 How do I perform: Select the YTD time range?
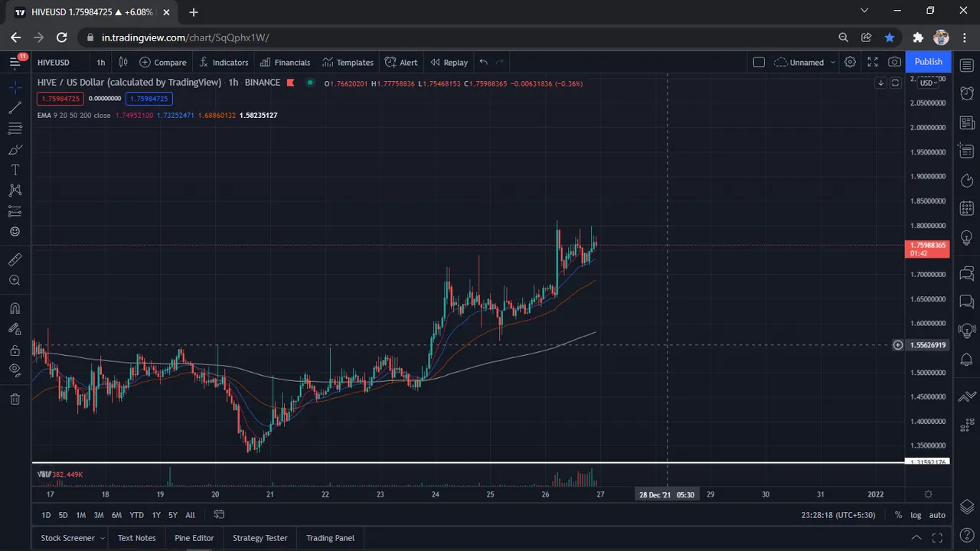tap(136, 515)
